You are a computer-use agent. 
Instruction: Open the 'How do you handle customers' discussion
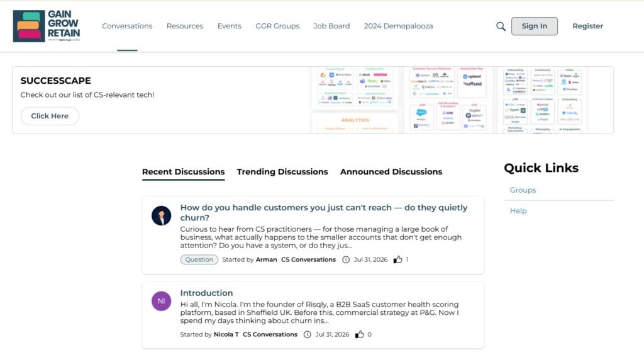pyautogui.click(x=324, y=213)
